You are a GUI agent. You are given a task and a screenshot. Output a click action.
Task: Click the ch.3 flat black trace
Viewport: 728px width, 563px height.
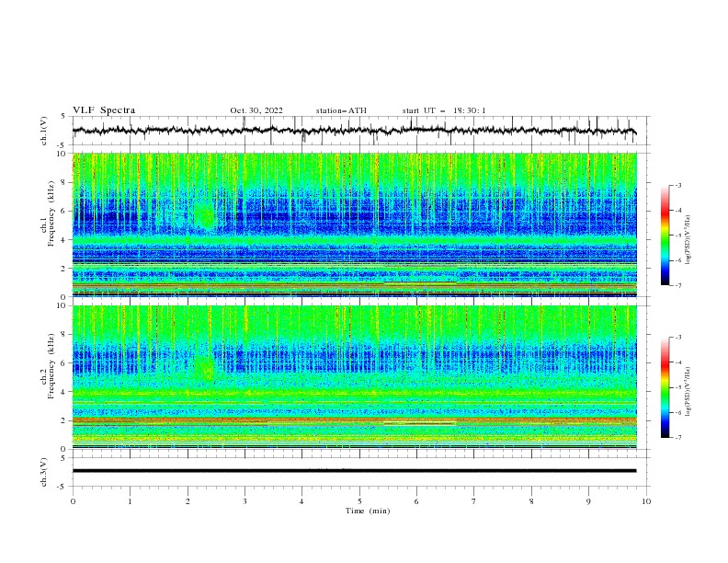[354, 471]
